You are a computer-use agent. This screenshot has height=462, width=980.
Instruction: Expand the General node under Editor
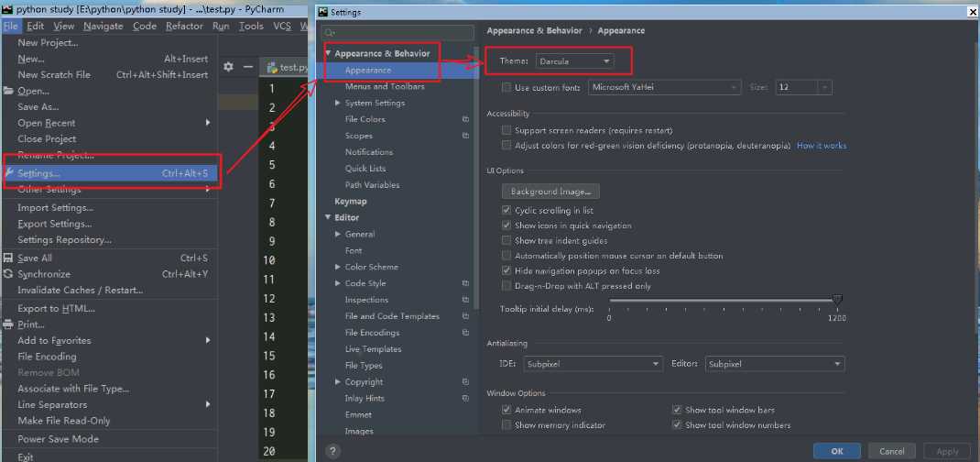click(x=338, y=234)
